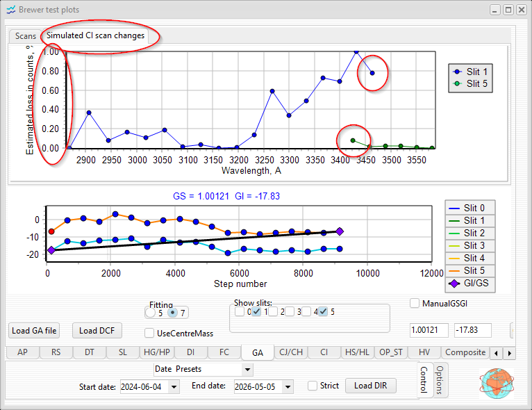
Task: Select the GA tab
Action: click(258, 352)
